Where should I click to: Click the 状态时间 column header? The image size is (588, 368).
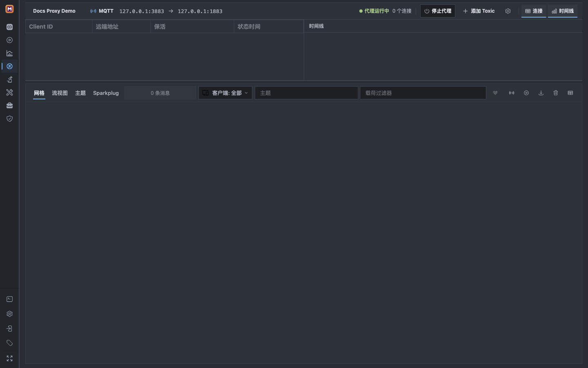coord(269,27)
